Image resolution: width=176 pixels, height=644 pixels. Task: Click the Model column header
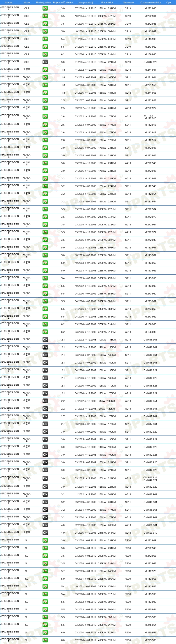27,2
